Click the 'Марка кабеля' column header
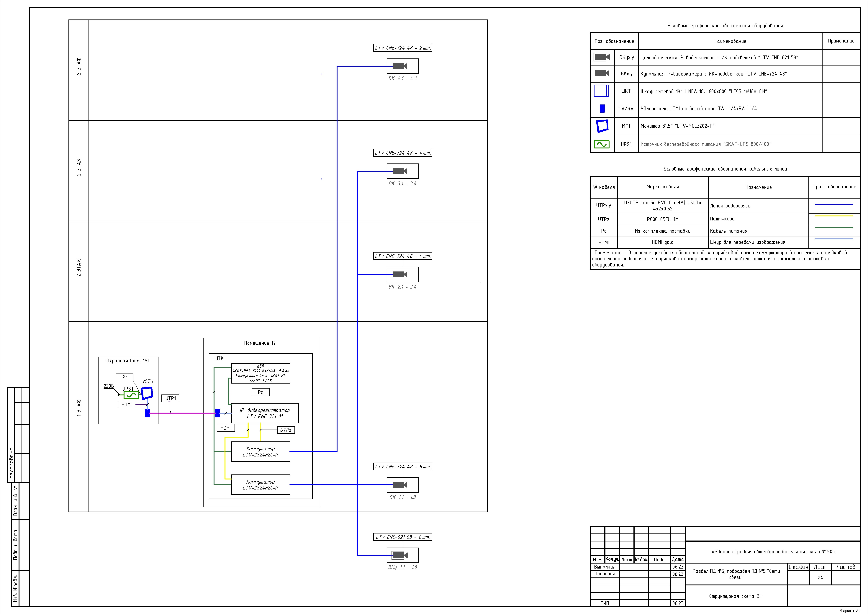 click(x=662, y=187)
